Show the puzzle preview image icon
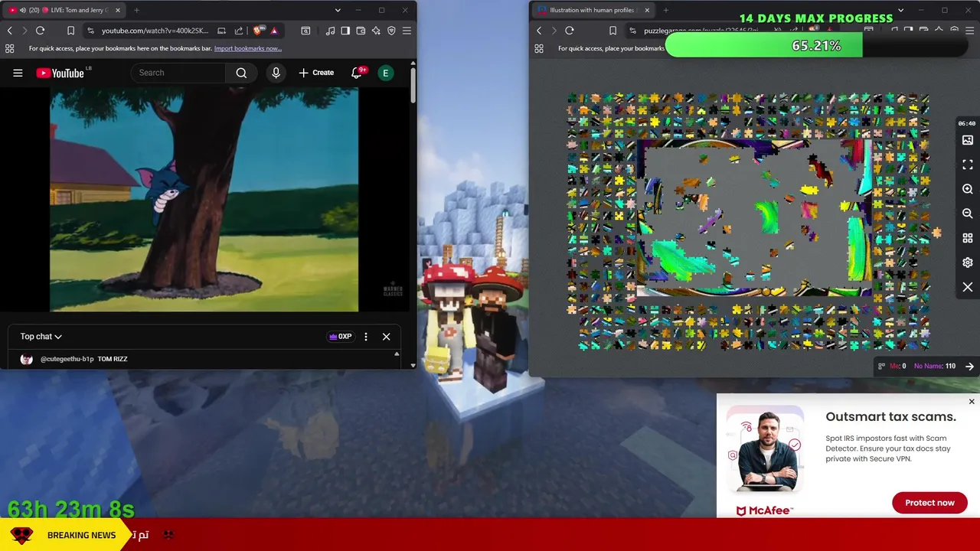This screenshot has width=980, height=551. pyautogui.click(x=968, y=140)
